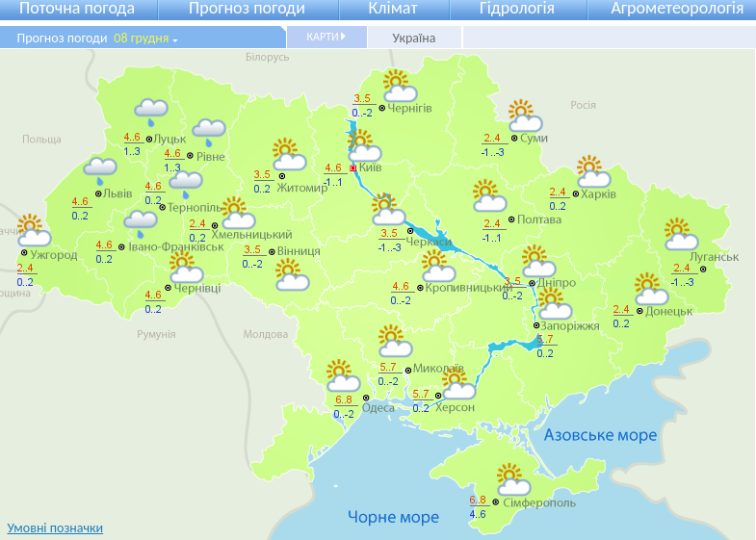Viewport: 756px width, 540px height.
Task: Select the Агрометеорологія tab
Action: [677, 9]
